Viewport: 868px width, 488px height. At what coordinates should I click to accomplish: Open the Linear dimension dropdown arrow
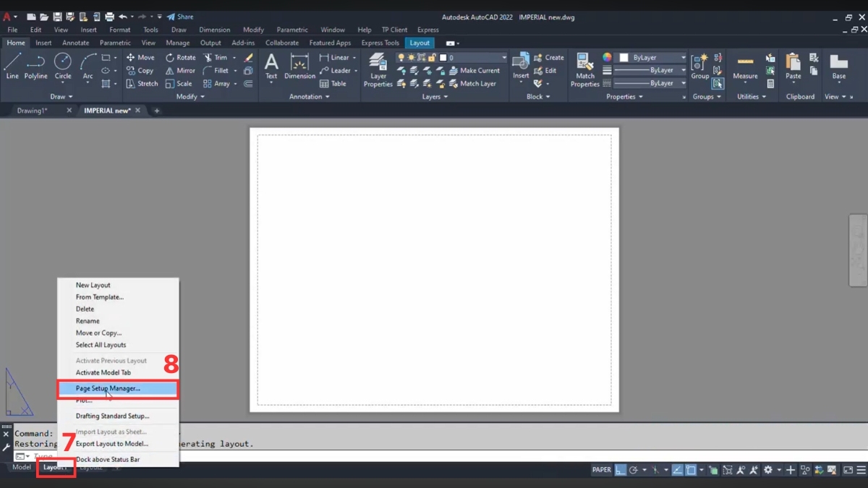coord(354,57)
